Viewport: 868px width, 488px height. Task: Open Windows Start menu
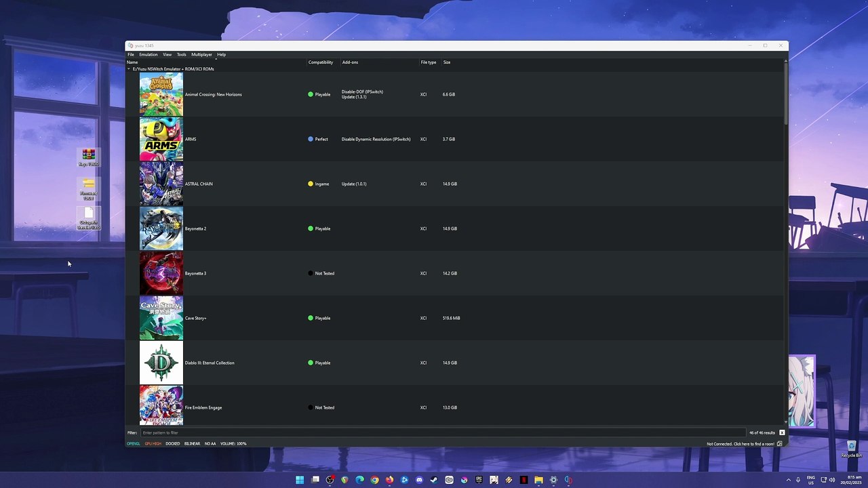tap(300, 480)
